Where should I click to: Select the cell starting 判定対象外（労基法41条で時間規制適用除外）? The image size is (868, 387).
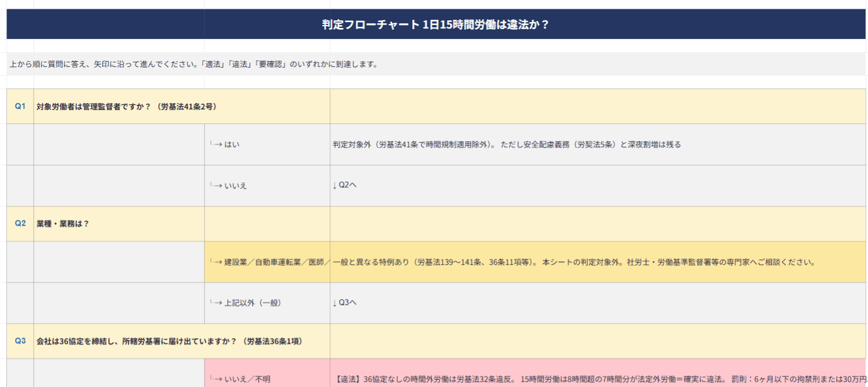coord(598,144)
